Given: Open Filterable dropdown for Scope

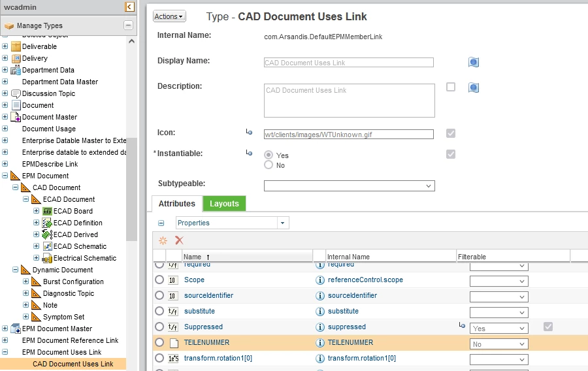Looking at the screenshot, I should [498, 281].
